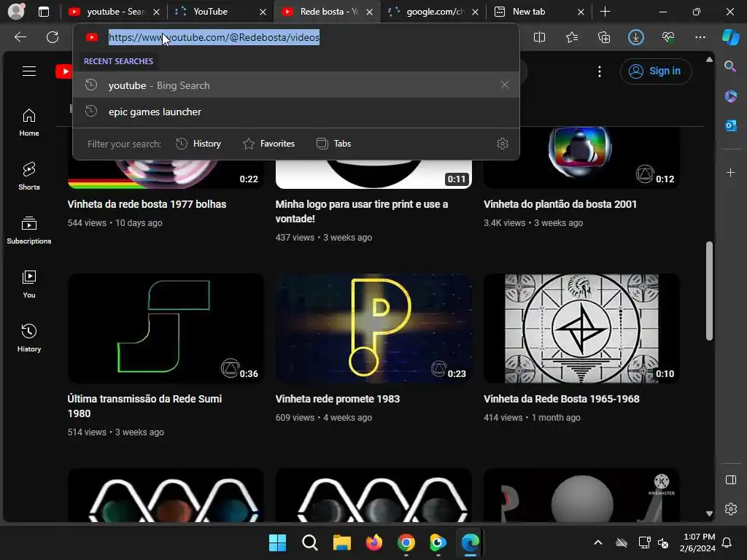Open the tab actions menu icon

44,12
